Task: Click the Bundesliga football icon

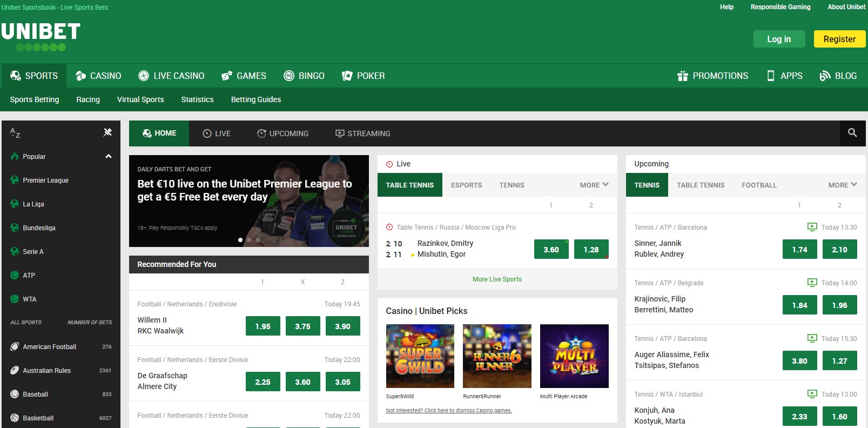Action: click(15, 228)
